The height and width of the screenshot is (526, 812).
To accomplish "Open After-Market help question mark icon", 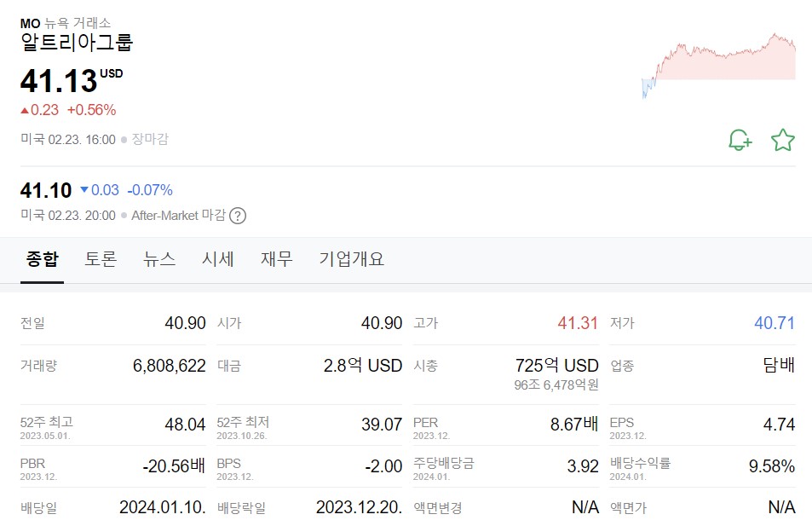I will tap(238, 216).
